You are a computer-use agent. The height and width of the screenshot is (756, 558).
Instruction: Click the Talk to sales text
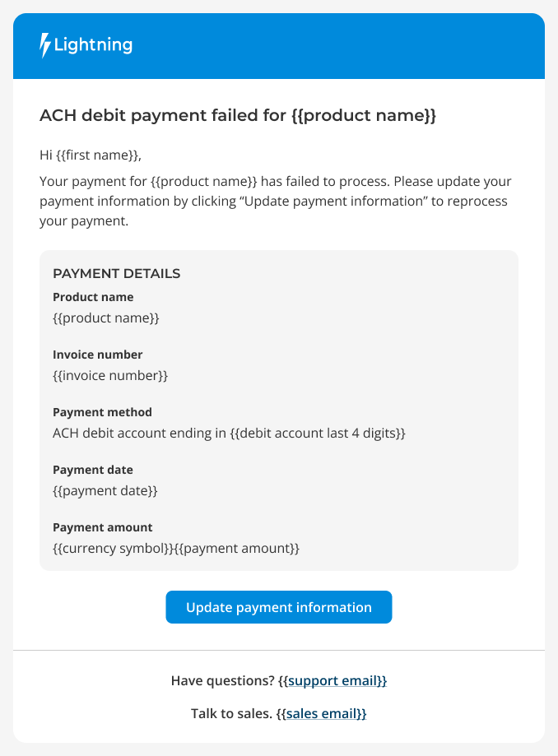click(x=232, y=713)
